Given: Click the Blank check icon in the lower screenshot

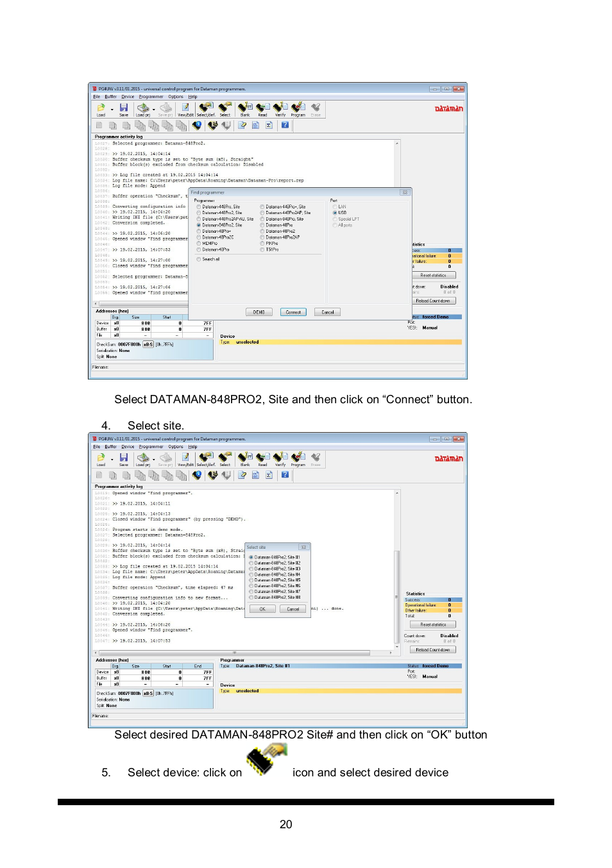Looking at the screenshot, I should tap(245, 459).
